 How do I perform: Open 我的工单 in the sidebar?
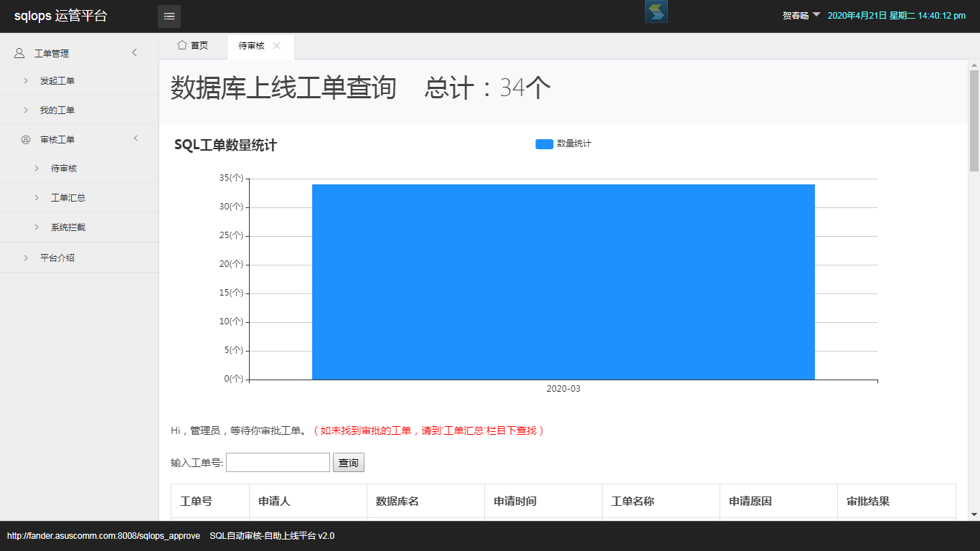[x=57, y=110]
